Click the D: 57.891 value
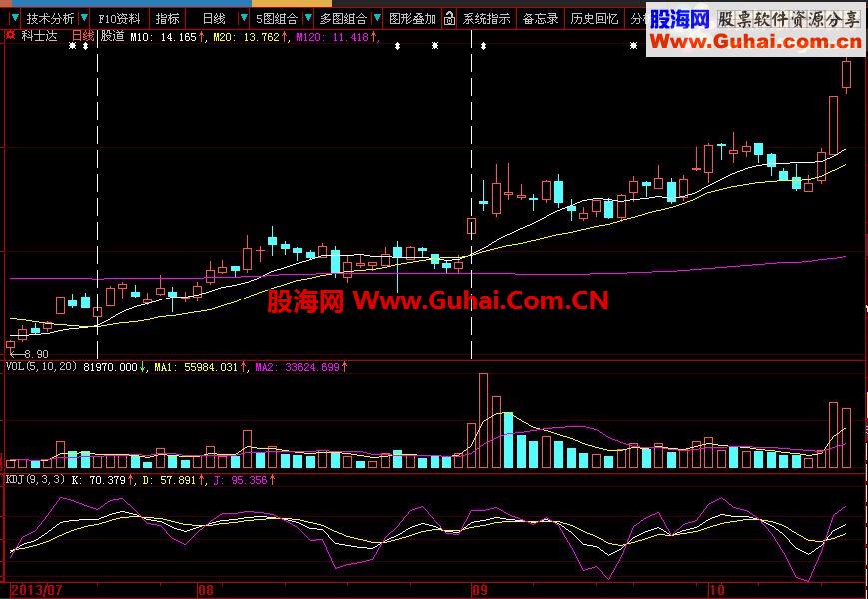868x599 pixels. coord(168,479)
